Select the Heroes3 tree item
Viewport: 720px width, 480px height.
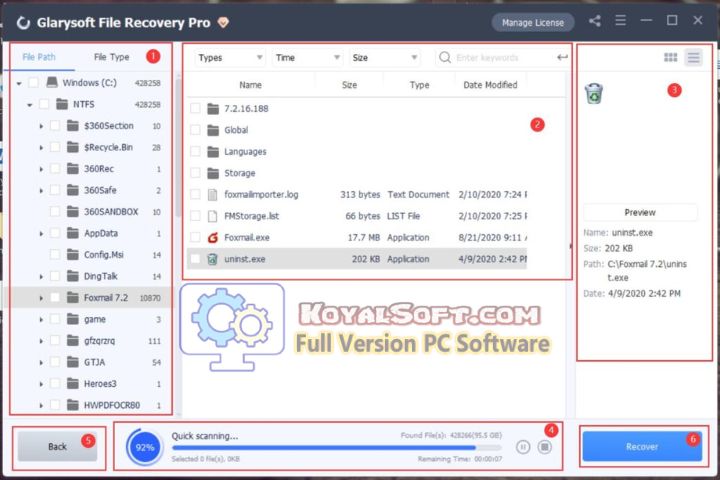pos(100,384)
